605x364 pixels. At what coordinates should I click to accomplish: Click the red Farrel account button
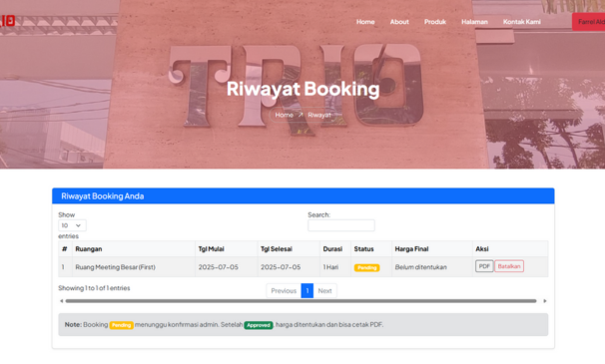coord(589,22)
